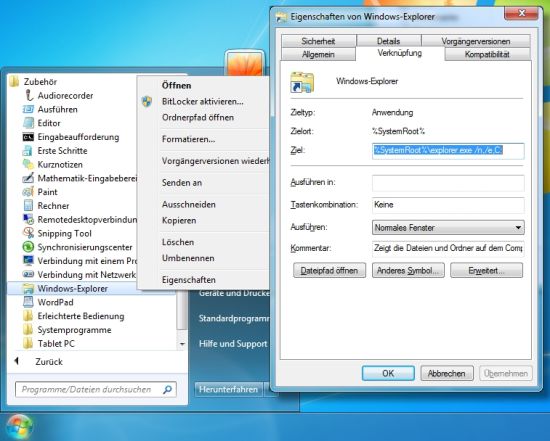550x441 pixels.
Task: Click the Snipping Tool scissors icon
Action: click(x=28, y=233)
